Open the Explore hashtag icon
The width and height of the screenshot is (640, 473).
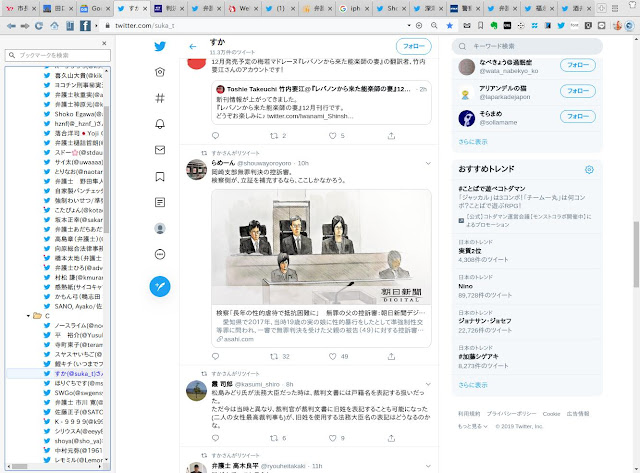click(160, 98)
